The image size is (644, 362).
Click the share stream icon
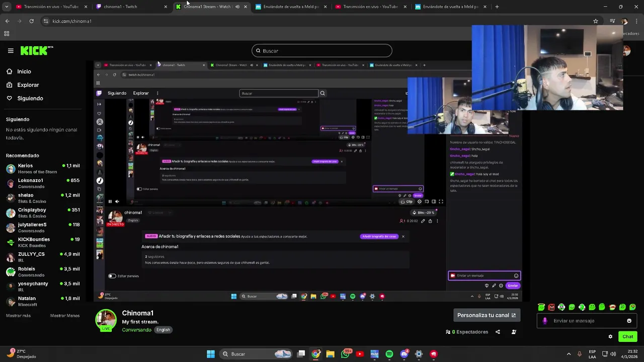[x=498, y=332]
